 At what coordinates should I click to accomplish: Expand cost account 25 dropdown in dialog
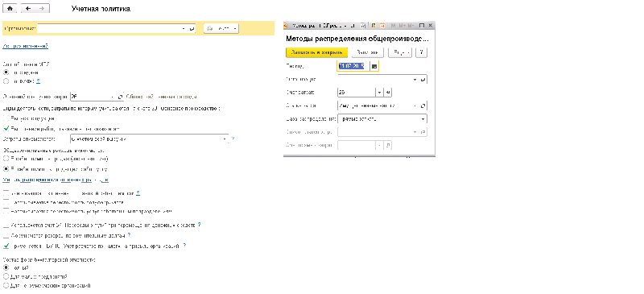pyautogui.click(x=380, y=93)
